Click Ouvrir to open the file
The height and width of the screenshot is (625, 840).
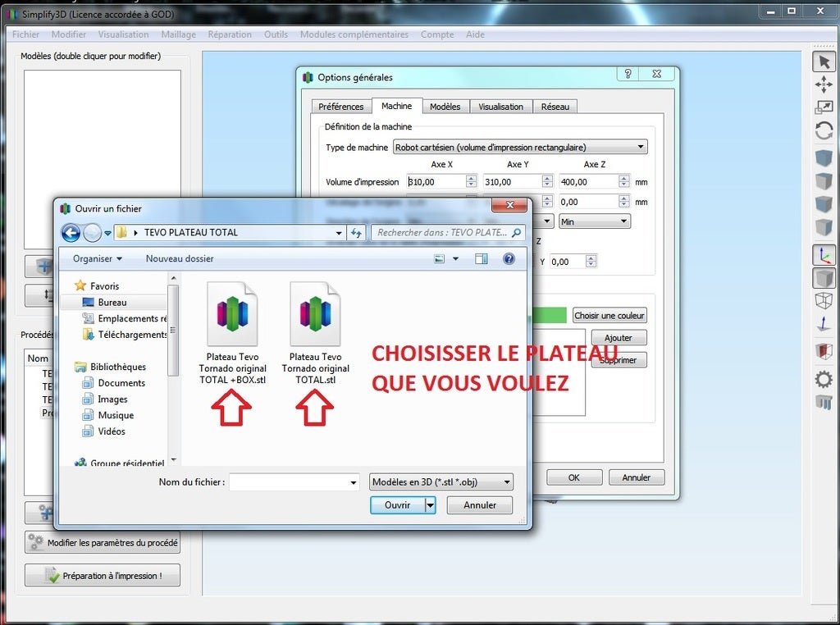tap(398, 505)
